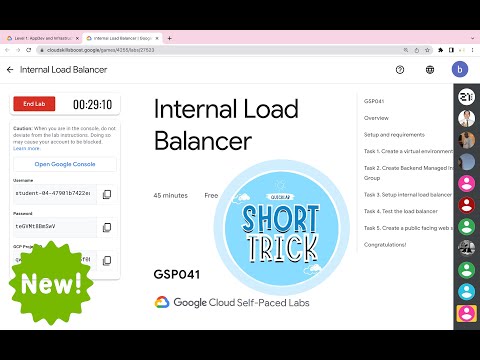Click Open Google Console button

65,164
